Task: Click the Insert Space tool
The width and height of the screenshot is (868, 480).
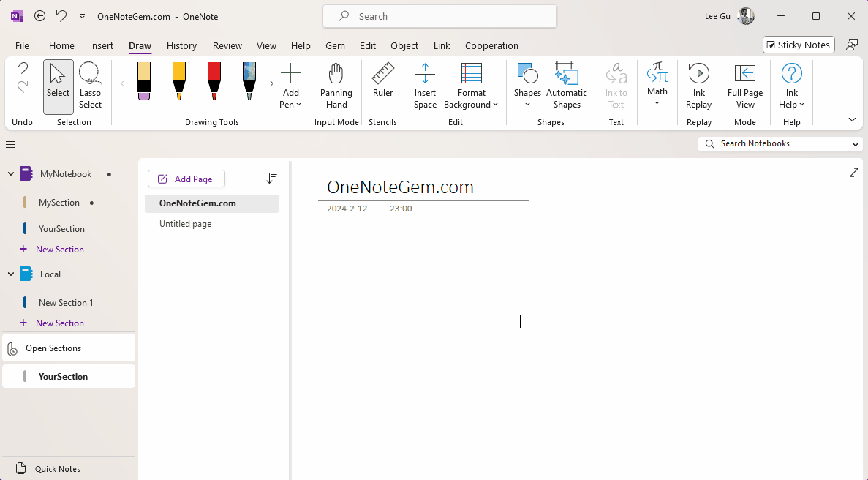Action: pos(425,87)
